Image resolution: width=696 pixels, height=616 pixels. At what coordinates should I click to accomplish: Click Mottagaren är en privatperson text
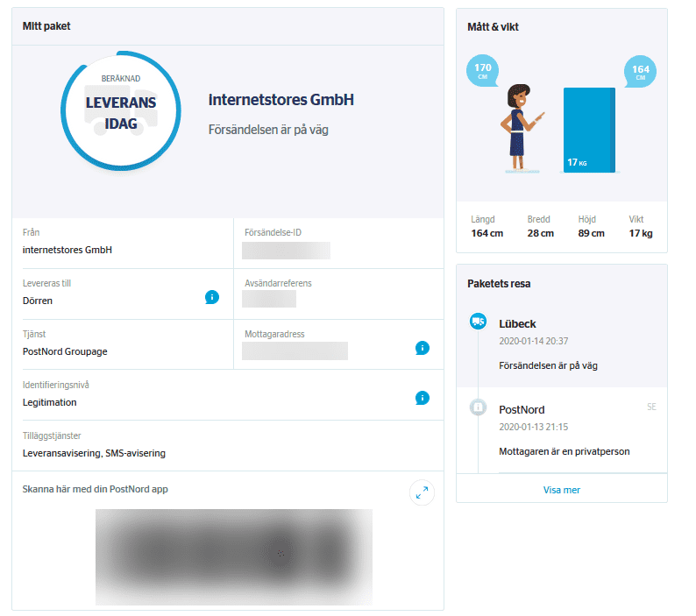565,452
